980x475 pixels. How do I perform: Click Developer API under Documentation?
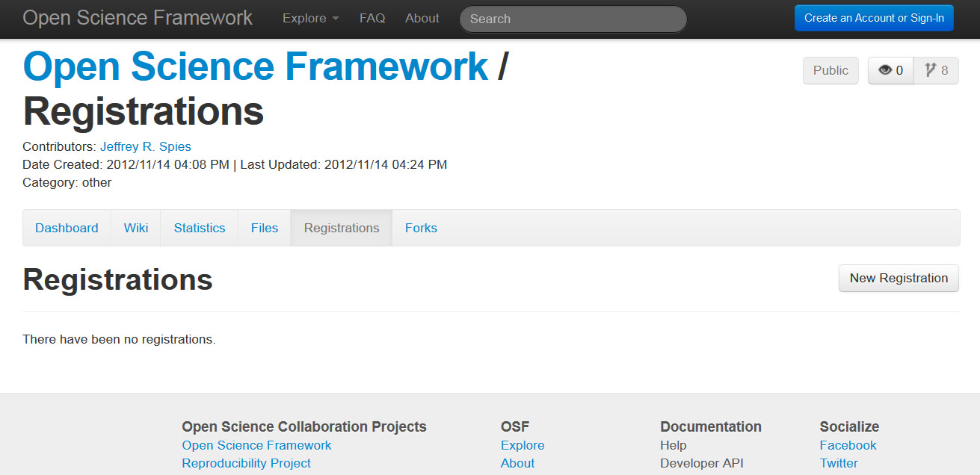click(702, 463)
